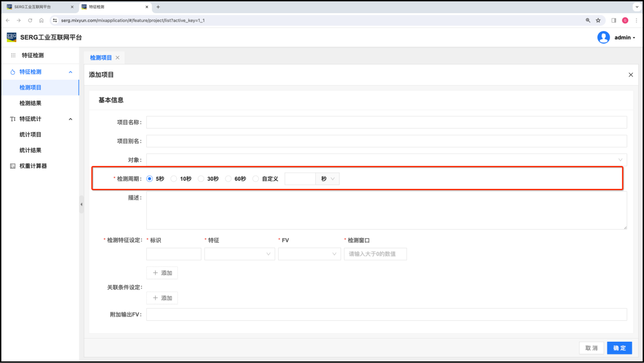644x363 pixels.
Task: Click the admin user avatar icon
Action: (x=603, y=38)
